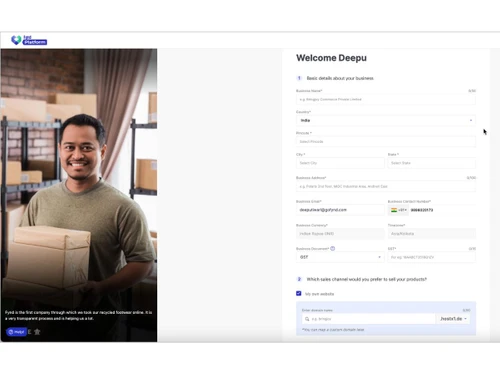500x375 pixels.
Task: Click the Business Address input field
Action: pos(386,186)
